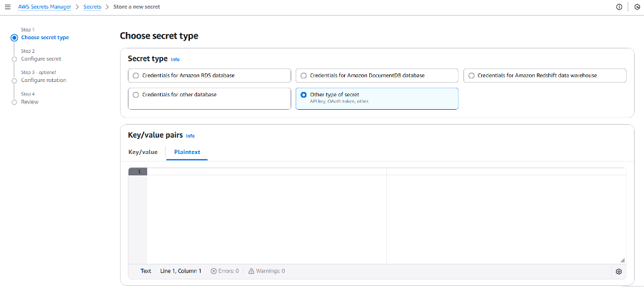Click the Errors status icon
This screenshot has width=644, height=288.
[213, 271]
